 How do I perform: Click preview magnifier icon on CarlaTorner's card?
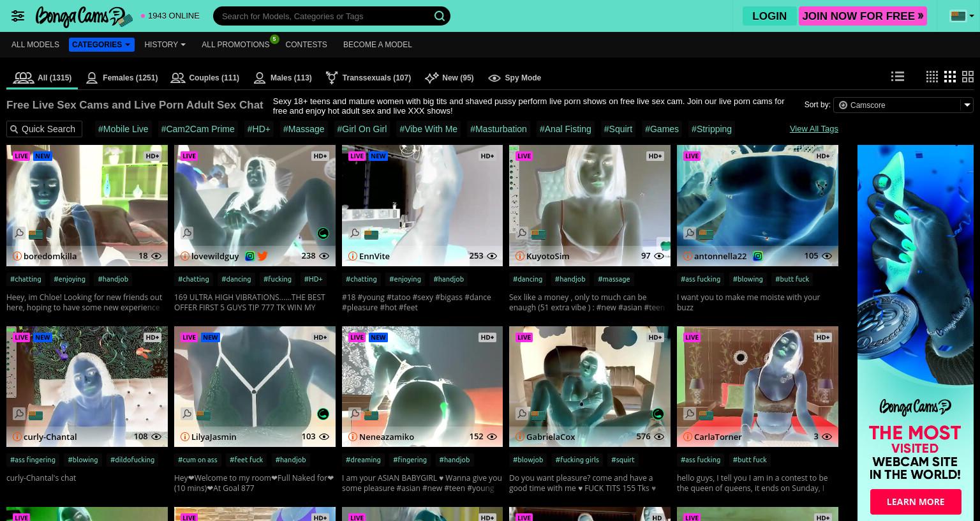click(690, 414)
